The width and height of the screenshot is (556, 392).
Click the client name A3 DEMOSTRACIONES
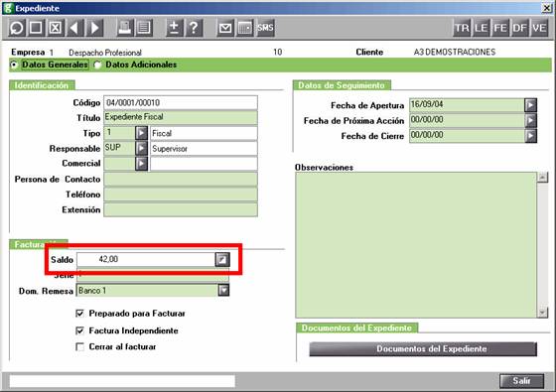coord(455,52)
